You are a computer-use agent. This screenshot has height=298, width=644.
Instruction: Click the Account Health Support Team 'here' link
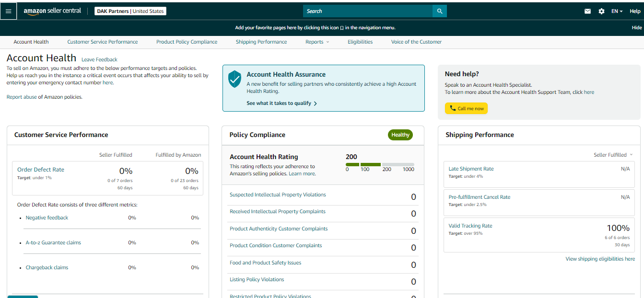pos(589,92)
